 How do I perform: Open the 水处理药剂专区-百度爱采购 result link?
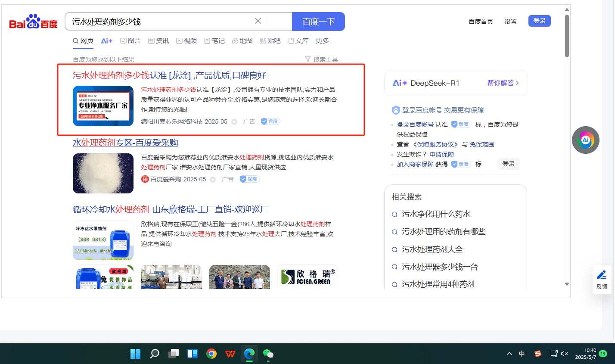click(125, 143)
